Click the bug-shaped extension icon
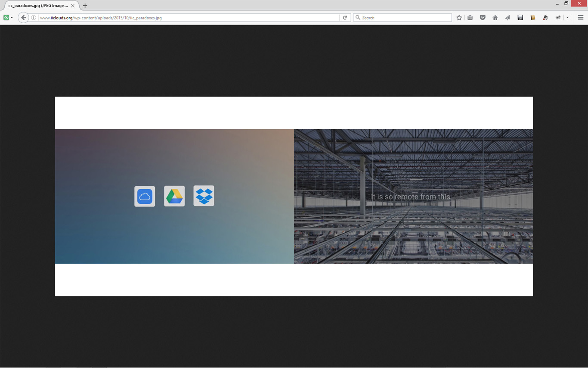This screenshot has height=368, width=588. click(558, 18)
